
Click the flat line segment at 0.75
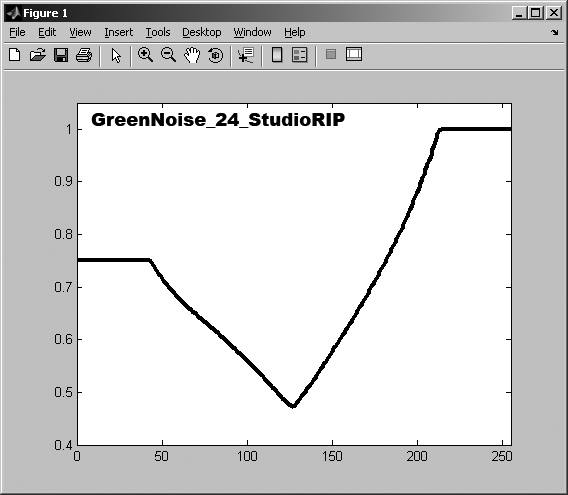(114, 260)
